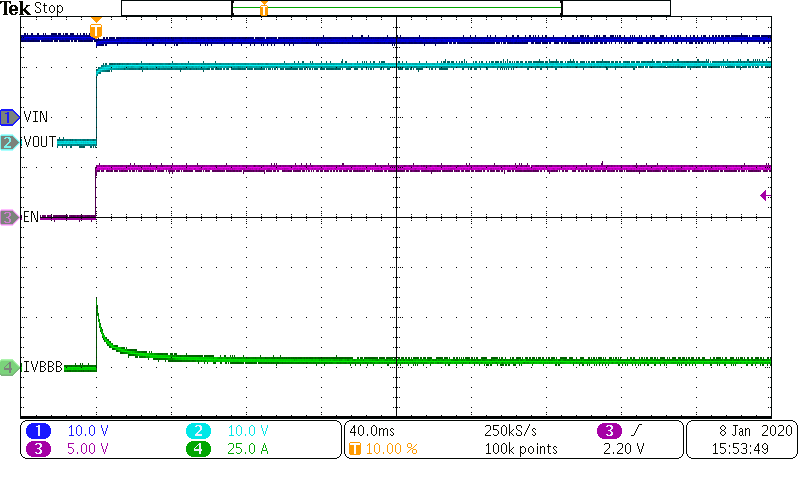Click the record overview bar at top
The image size is (800, 480).
tap(397, 8)
